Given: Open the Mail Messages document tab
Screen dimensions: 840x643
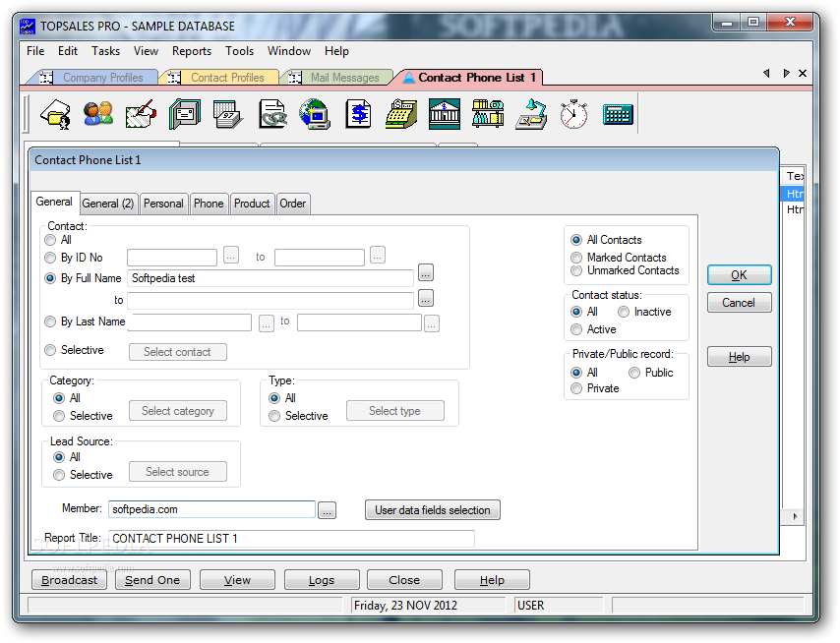Looking at the screenshot, I should [x=337, y=78].
